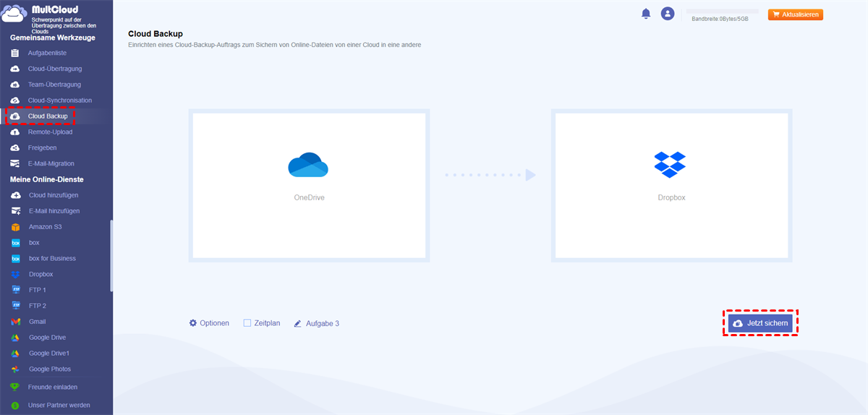Enable the Zeitplan checkbox

(247, 323)
